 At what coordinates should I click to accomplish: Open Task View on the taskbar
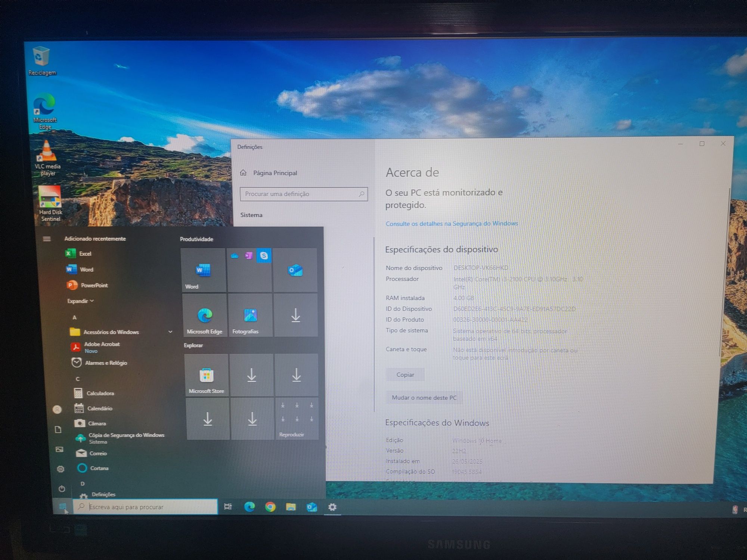click(x=228, y=507)
